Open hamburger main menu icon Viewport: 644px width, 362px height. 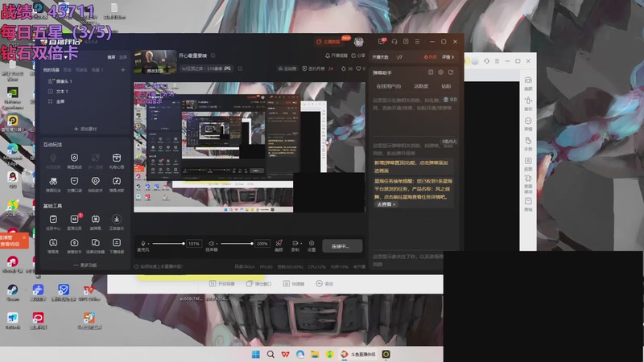pyautogui.click(x=417, y=42)
